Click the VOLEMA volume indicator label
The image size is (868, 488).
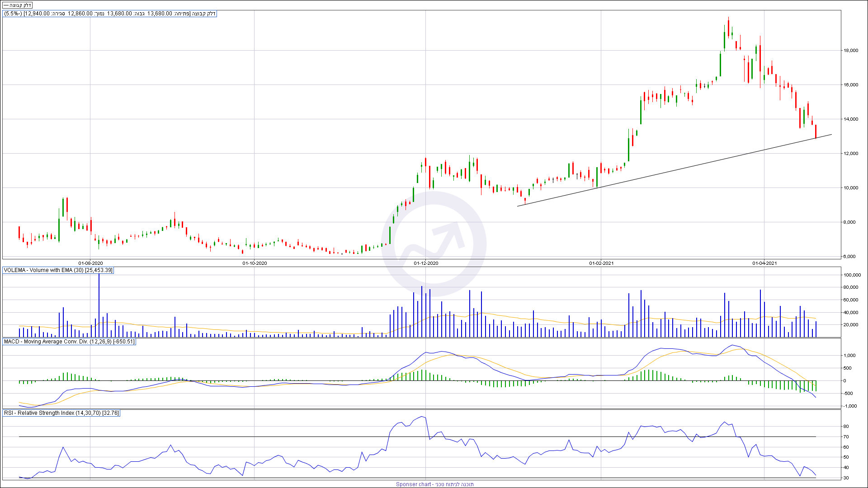58,270
